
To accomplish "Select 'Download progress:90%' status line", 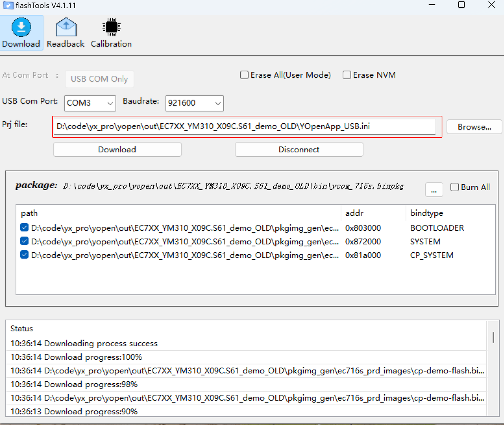I will pyautogui.click(x=246, y=411).
